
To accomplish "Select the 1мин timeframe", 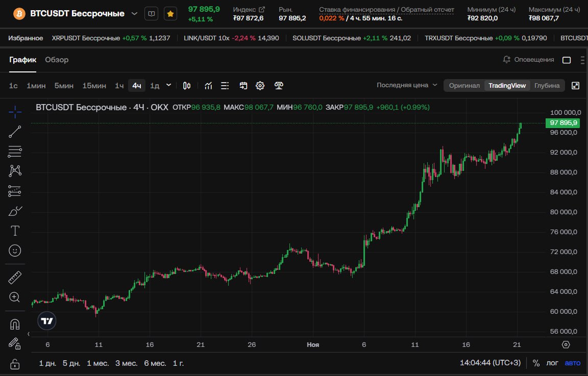I will (x=36, y=86).
